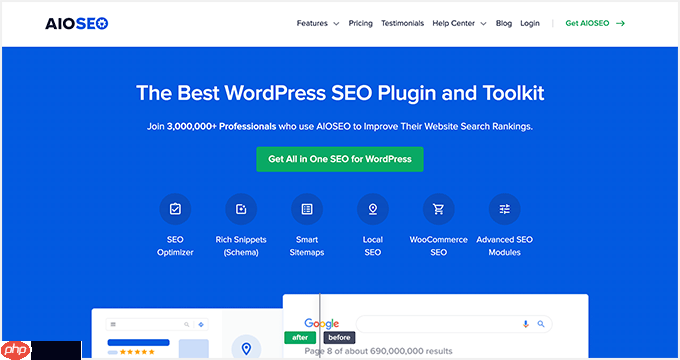This screenshot has width=680, height=360.
Task: Click the WooCommerce SEO label
Action: pos(438,246)
